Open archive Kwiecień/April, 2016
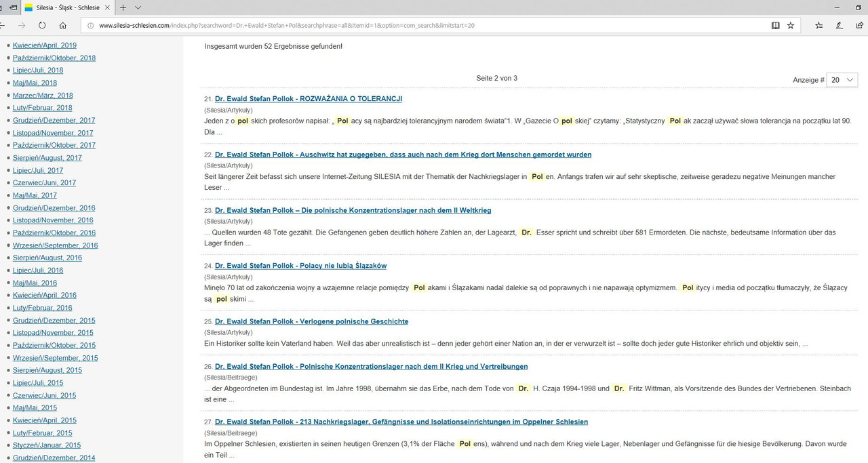 click(x=45, y=296)
